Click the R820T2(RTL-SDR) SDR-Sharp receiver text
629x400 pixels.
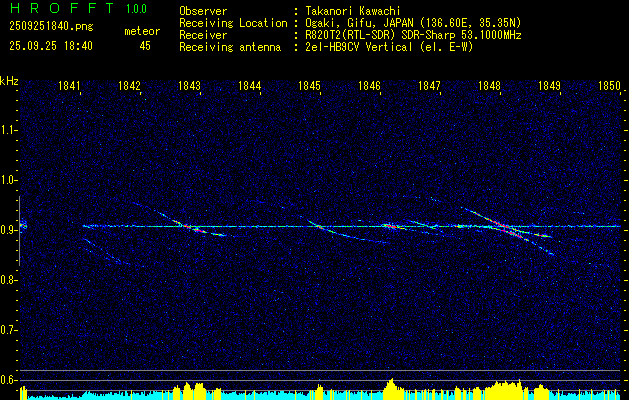point(413,35)
